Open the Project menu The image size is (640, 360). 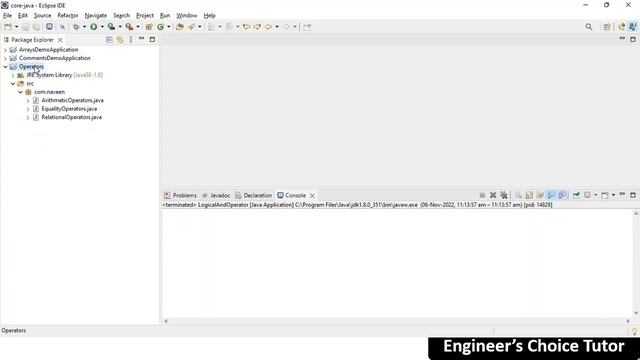point(145,16)
